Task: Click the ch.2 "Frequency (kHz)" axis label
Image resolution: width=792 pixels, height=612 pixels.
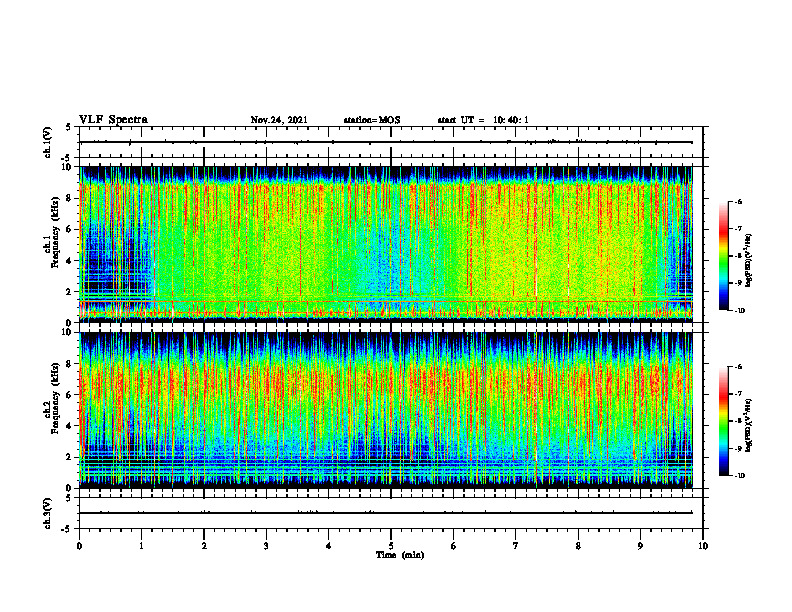Action: point(55,398)
